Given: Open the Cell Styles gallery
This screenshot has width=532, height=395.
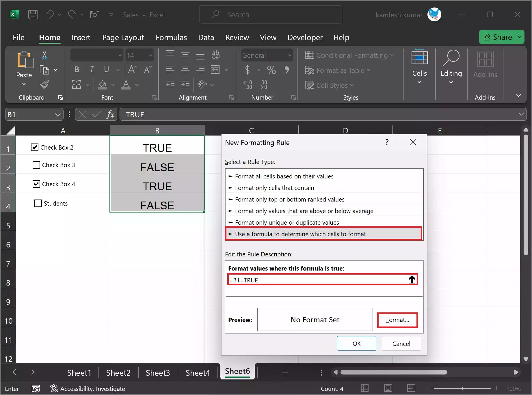Looking at the screenshot, I should [x=329, y=85].
